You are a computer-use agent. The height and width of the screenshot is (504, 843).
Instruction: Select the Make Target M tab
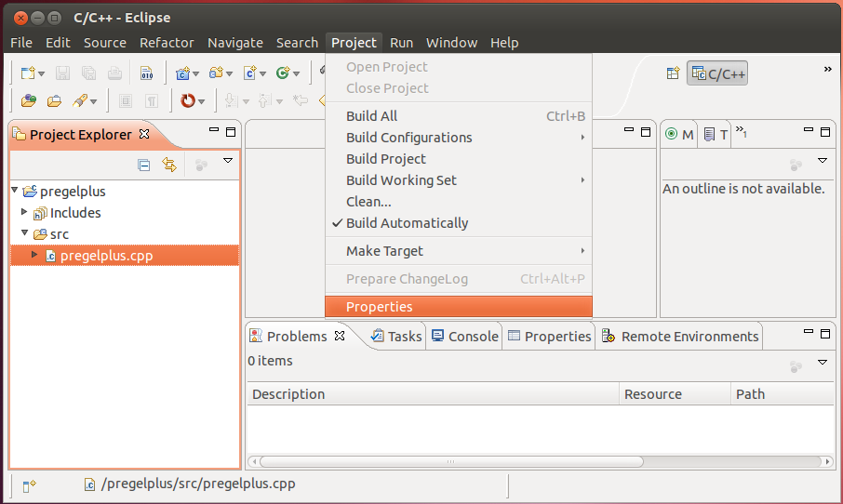(x=679, y=134)
